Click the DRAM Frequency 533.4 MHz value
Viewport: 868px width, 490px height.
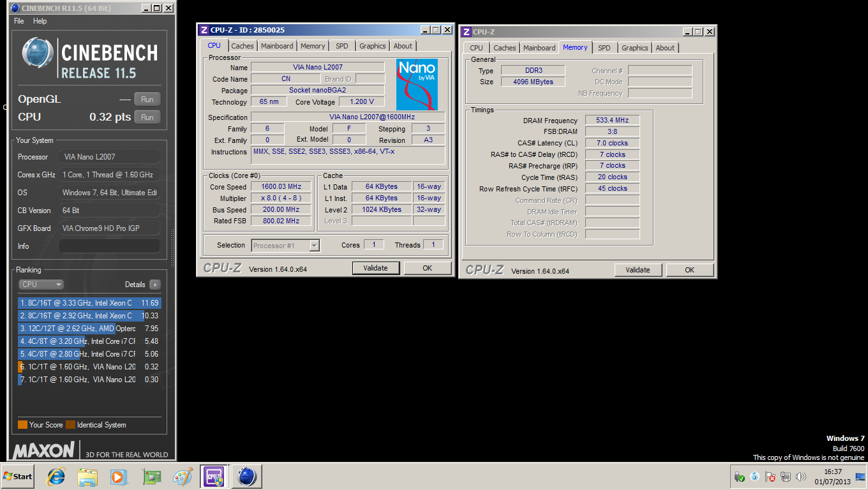(x=612, y=120)
